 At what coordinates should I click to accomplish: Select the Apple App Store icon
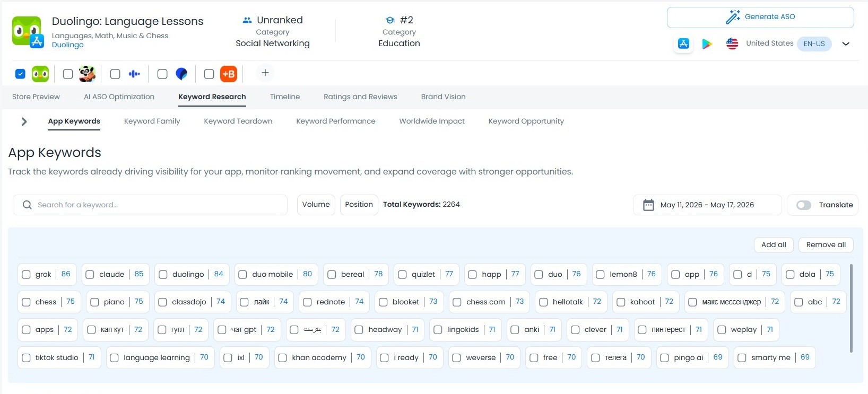click(683, 43)
